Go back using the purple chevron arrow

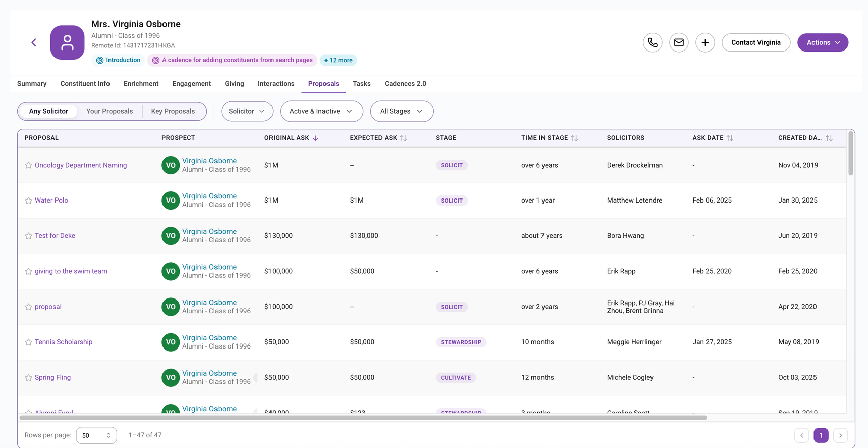[x=34, y=42]
